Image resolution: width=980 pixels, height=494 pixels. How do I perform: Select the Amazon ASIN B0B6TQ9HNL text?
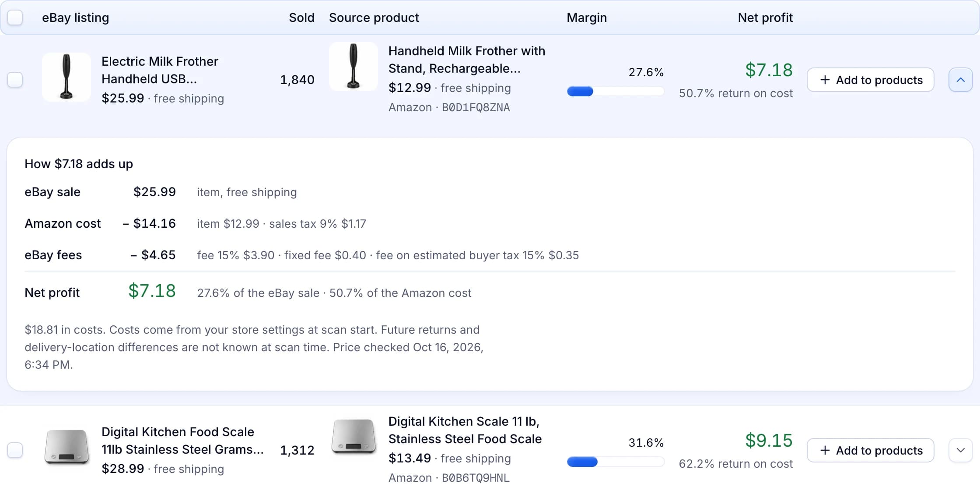tap(476, 478)
